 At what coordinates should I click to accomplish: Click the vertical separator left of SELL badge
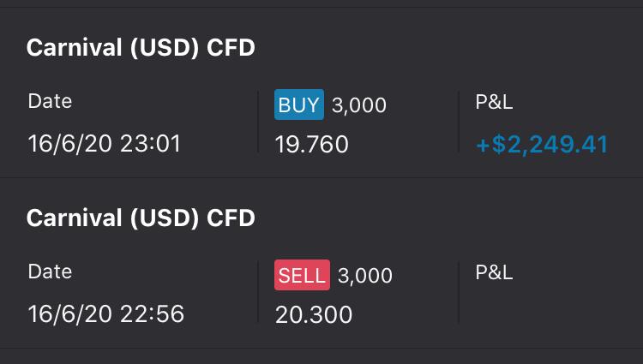pos(258,292)
